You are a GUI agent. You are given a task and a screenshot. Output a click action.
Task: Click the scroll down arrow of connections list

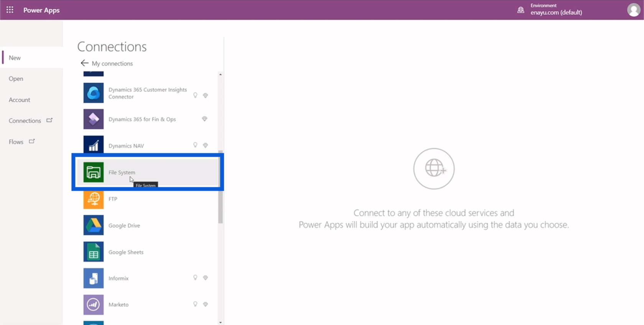220,322
